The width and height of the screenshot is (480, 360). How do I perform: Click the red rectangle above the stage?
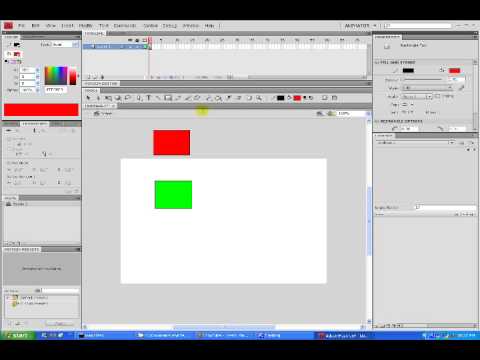tap(172, 143)
